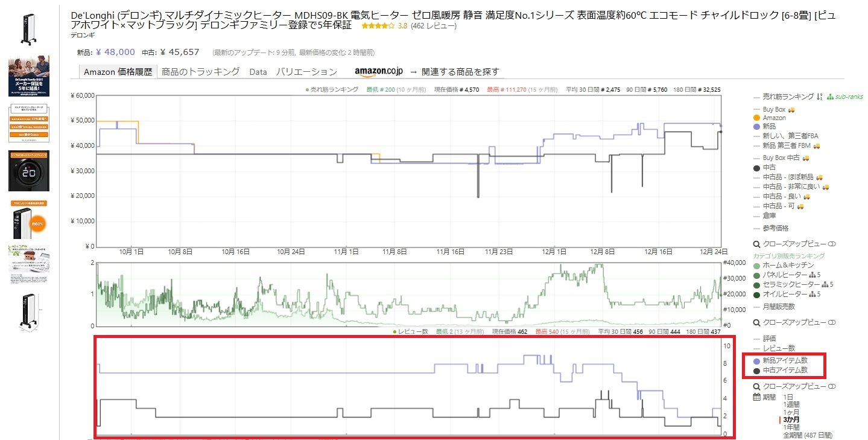This screenshot has height=440, width=868.
Task: Toggle 売れ筋ランキング line in price legend
Action: pos(784,97)
